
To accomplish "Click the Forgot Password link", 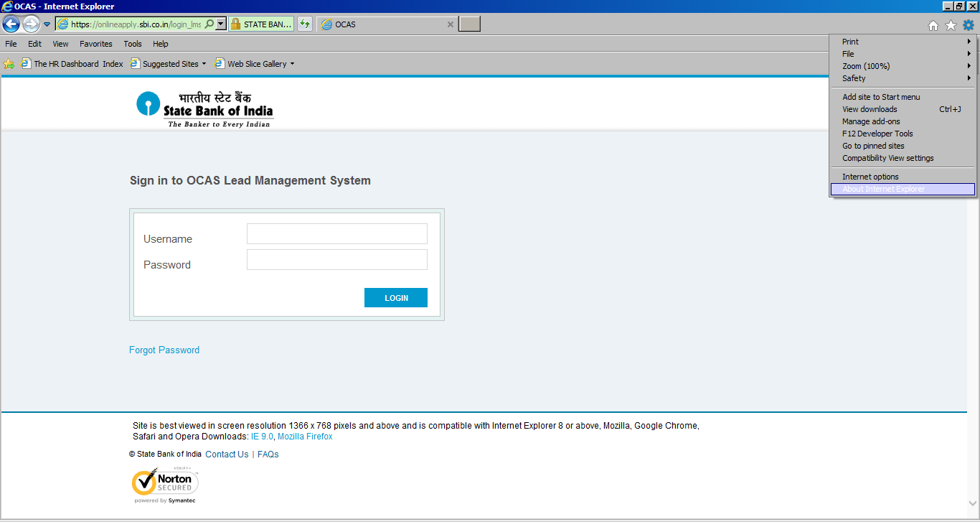I will click(x=164, y=350).
